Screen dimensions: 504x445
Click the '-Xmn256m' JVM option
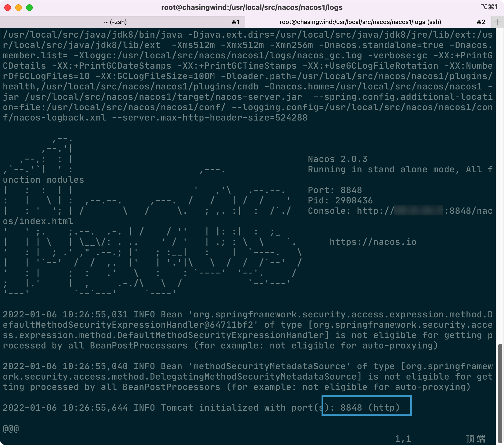(x=291, y=45)
